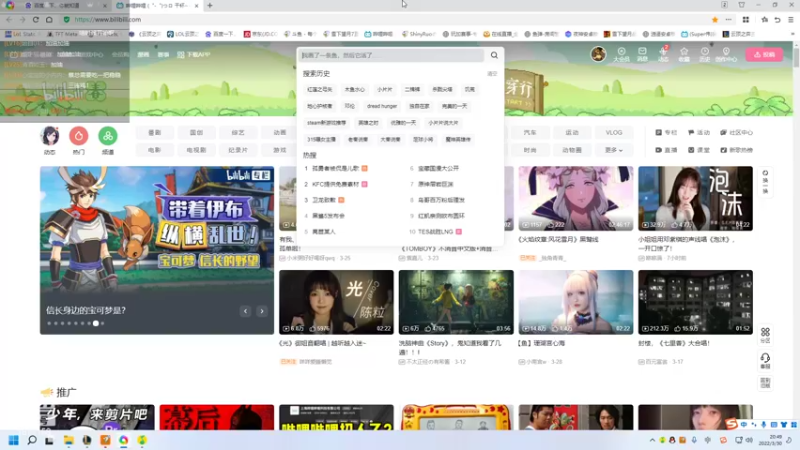Open the 分区 icon on the right sidebar
The height and width of the screenshot is (450, 800).
tap(765, 335)
